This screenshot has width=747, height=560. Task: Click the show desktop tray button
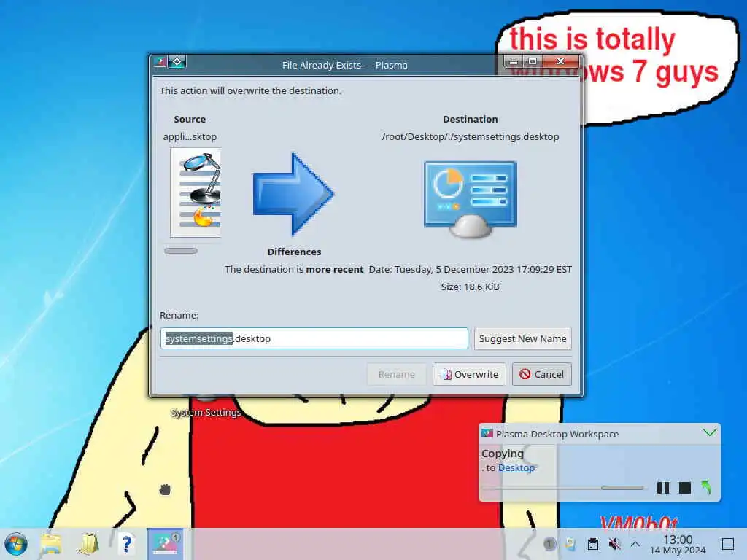point(728,544)
